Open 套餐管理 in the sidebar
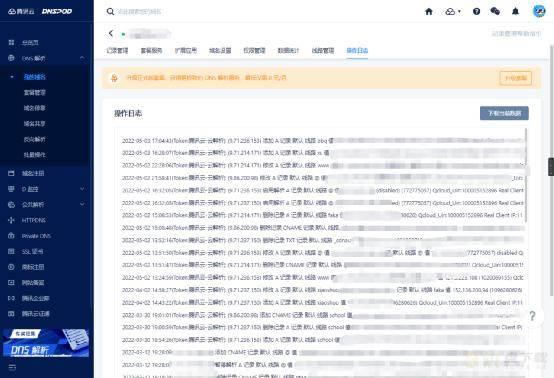Image resolution: width=554 pixels, height=378 pixels. [x=35, y=93]
